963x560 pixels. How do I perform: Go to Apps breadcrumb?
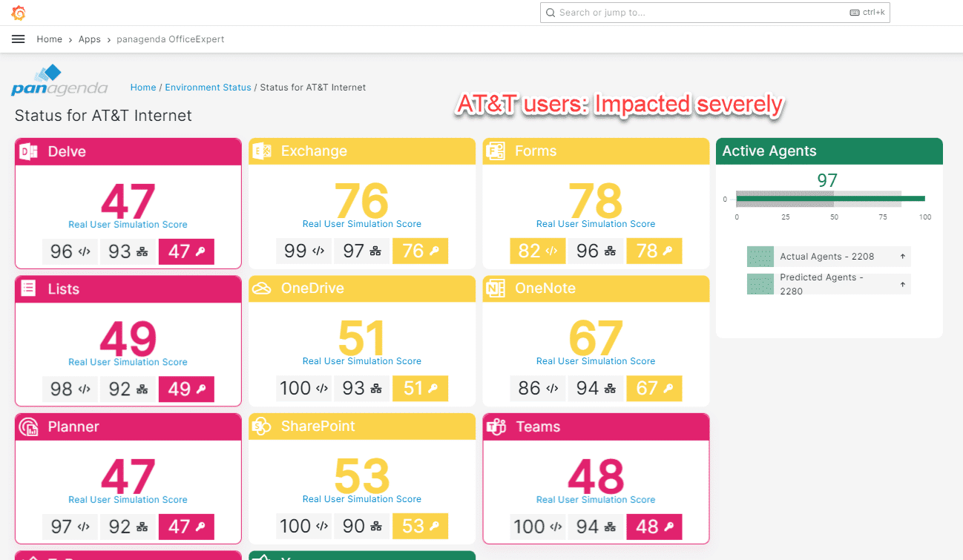(x=90, y=39)
